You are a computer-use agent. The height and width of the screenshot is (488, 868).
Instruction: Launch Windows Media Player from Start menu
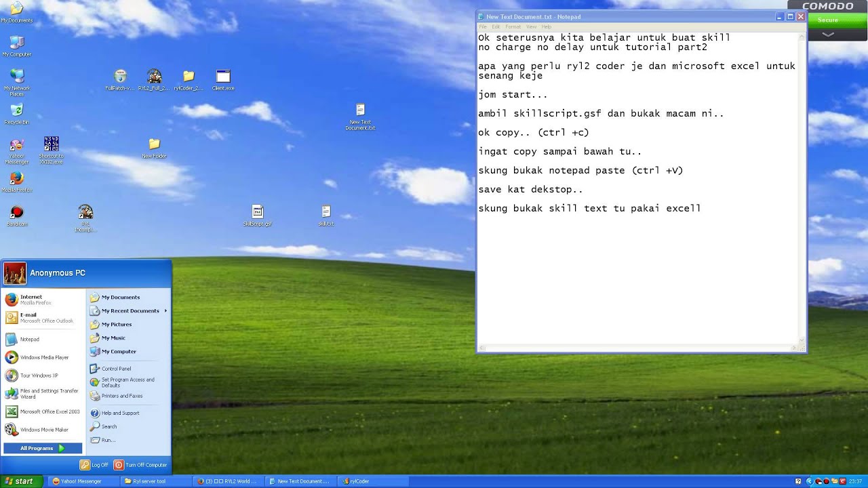coord(43,357)
